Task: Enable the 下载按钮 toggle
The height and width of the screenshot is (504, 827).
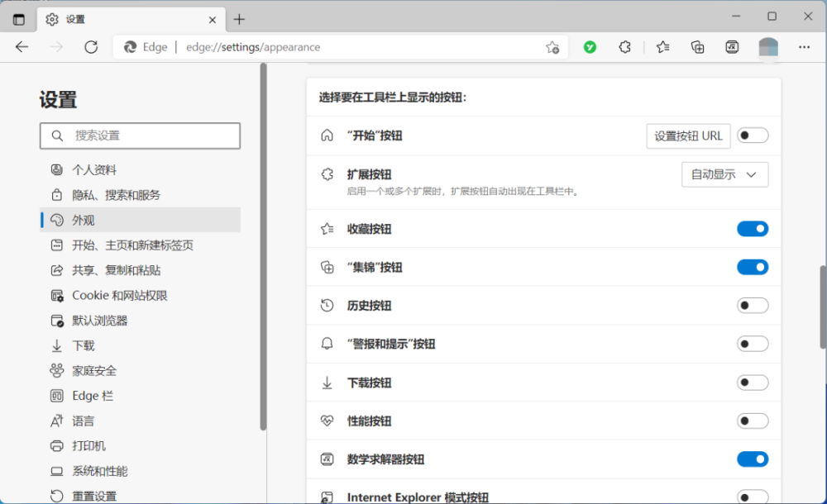Action: point(753,383)
